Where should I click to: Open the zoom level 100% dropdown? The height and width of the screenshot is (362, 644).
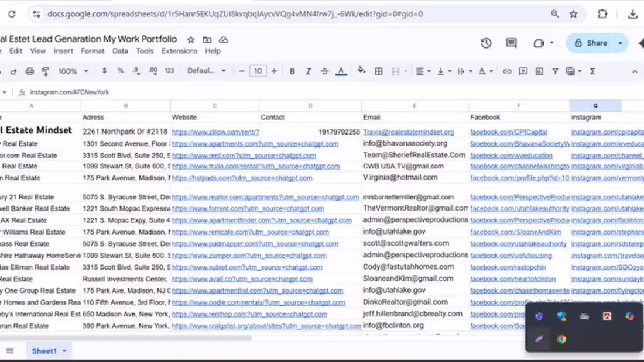pos(73,71)
